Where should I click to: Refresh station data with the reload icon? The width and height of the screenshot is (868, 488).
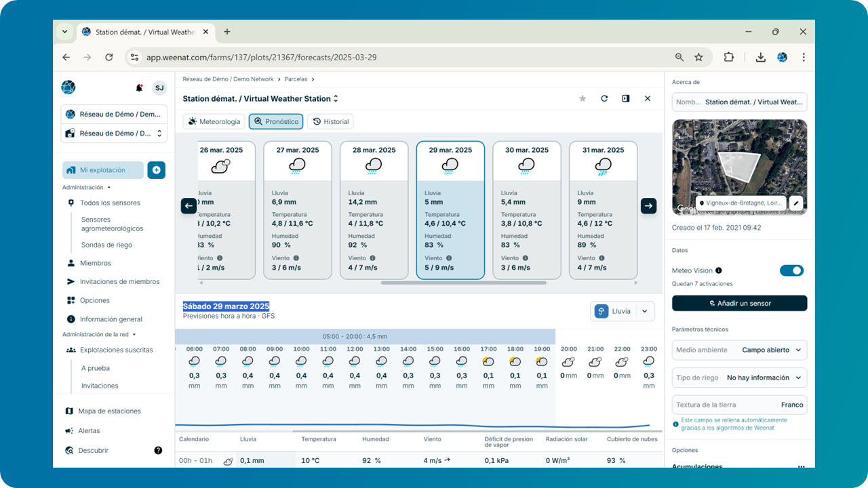click(x=604, y=99)
